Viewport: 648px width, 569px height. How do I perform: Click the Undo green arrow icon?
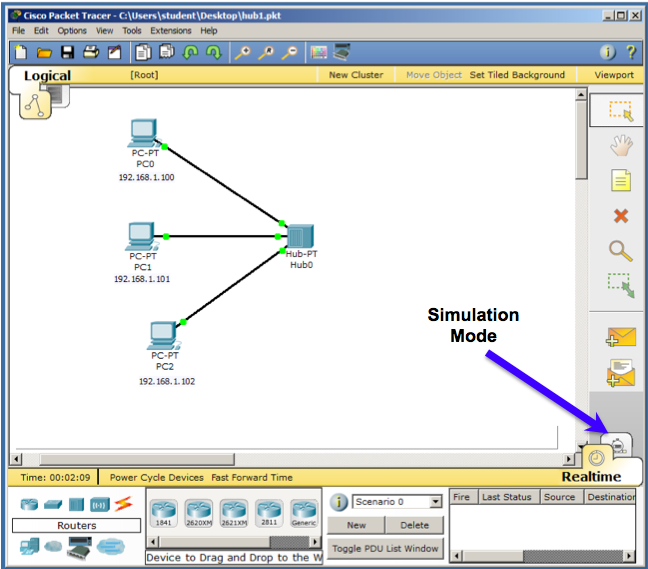pyautogui.click(x=190, y=53)
